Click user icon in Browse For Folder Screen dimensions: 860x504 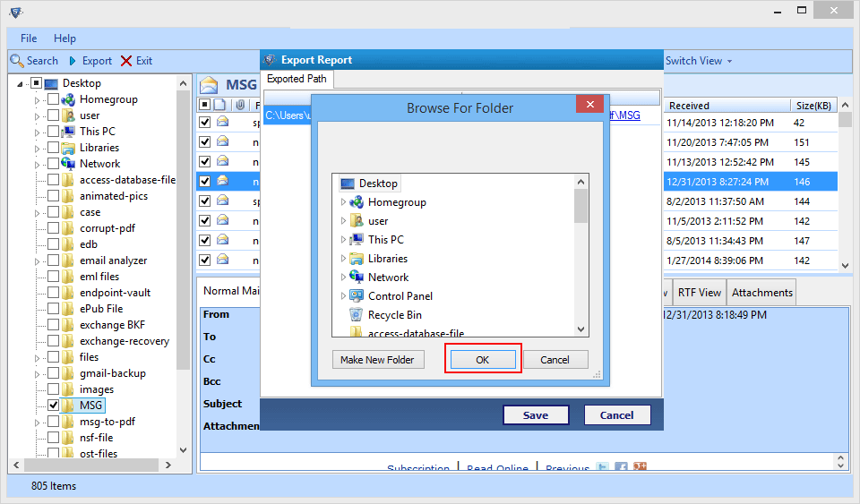357,221
